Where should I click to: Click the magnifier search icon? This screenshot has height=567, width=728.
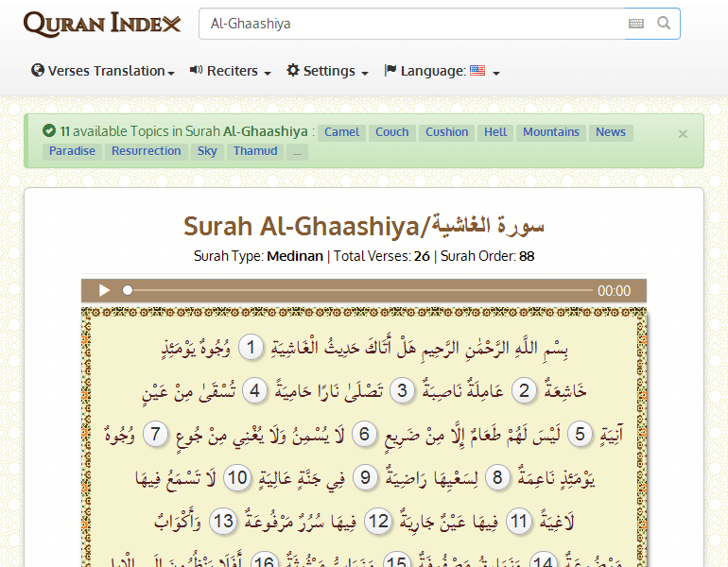(664, 24)
